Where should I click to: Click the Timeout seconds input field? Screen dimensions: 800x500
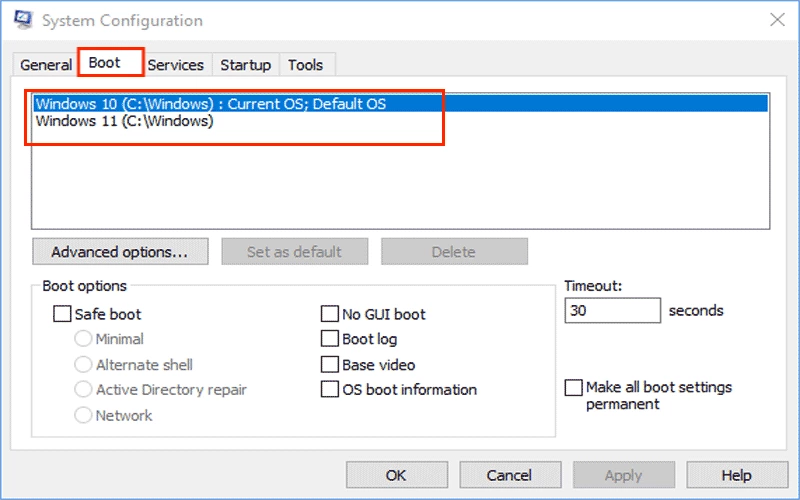[612, 310]
